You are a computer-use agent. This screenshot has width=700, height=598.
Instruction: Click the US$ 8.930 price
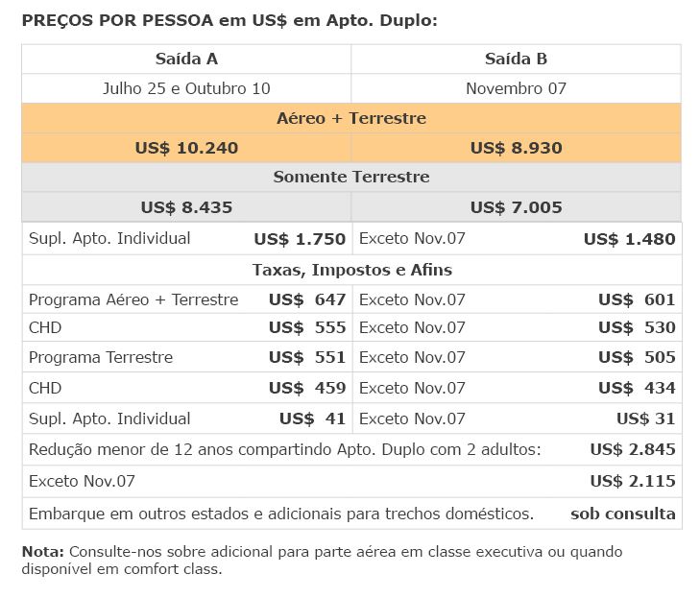[x=516, y=148]
